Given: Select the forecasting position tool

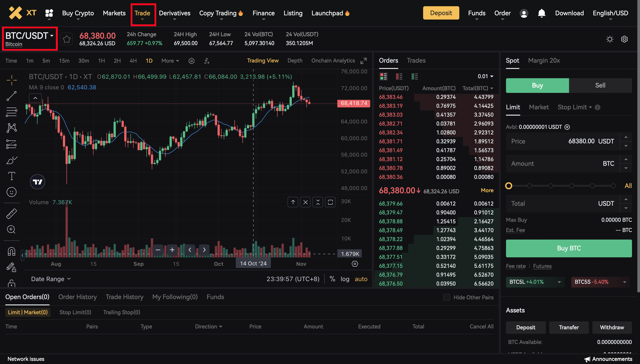Looking at the screenshot, I should click(x=12, y=144).
